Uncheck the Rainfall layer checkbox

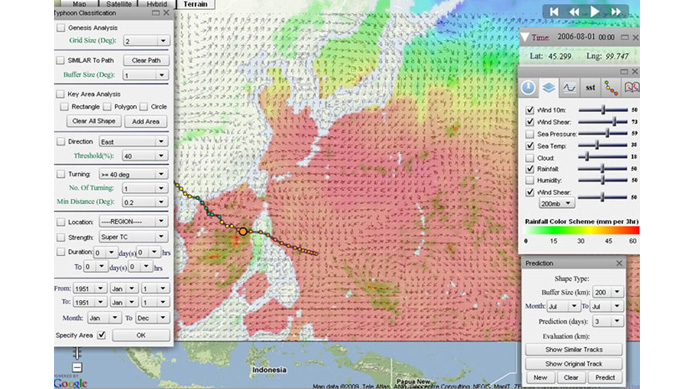(529, 169)
